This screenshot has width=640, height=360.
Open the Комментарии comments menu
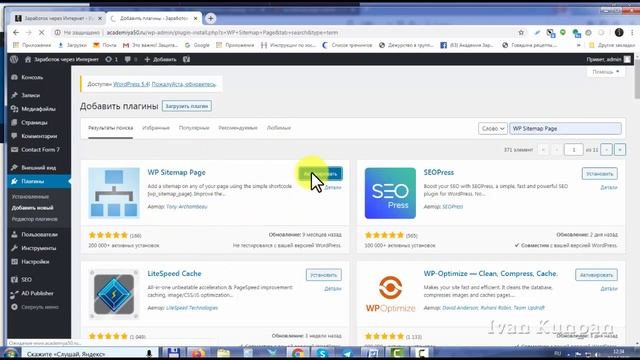pos(39,136)
